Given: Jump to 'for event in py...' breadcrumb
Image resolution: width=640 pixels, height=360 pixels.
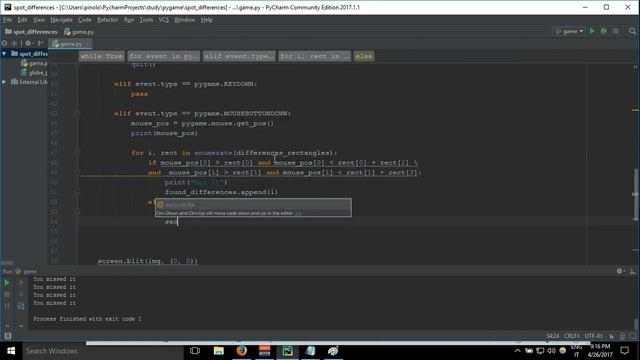Looking at the screenshot, I should (x=164, y=56).
